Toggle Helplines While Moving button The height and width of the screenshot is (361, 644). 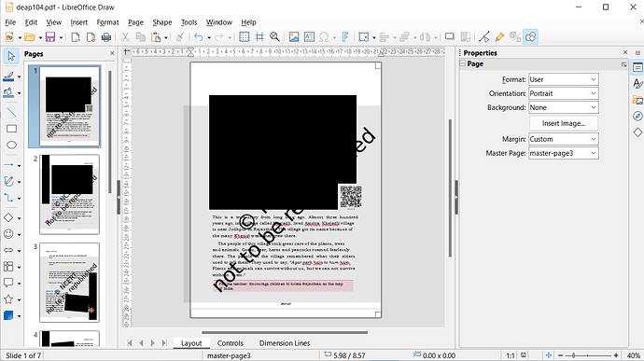pyautogui.click(x=259, y=37)
